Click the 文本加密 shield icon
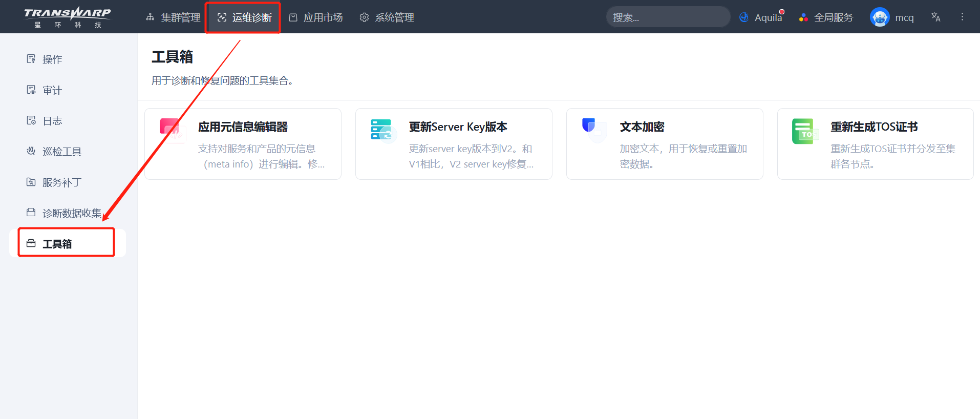The width and height of the screenshot is (980, 419). pos(594,131)
